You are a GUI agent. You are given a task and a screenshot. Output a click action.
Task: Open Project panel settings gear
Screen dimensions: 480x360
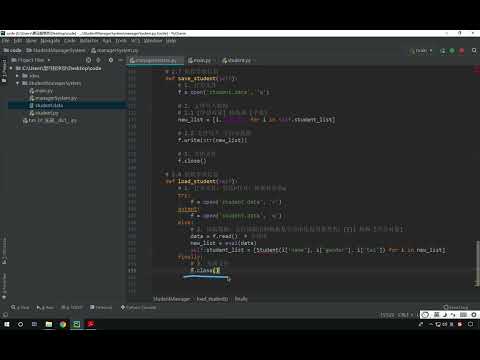tap(111, 60)
